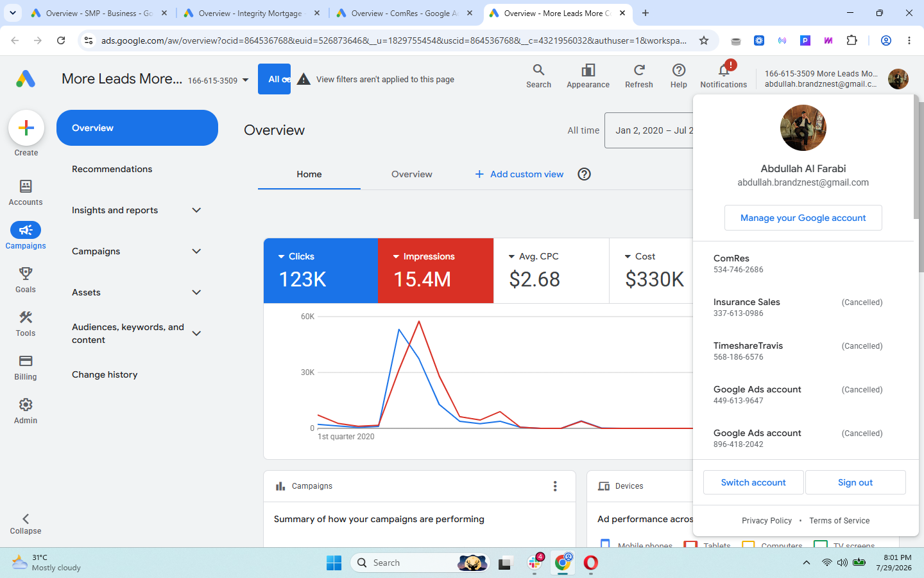The image size is (924, 578).
Task: Select Google Ads account 449-613-9647
Action: 803,394
